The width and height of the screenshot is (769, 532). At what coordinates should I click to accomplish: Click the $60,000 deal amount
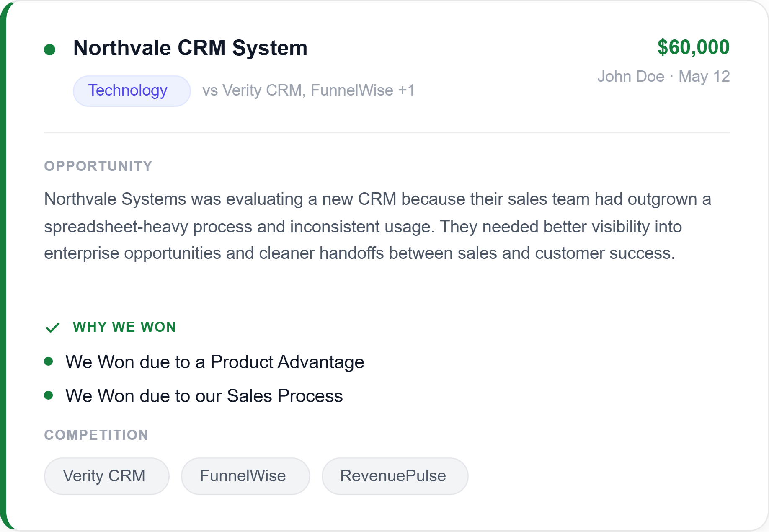[x=693, y=47]
